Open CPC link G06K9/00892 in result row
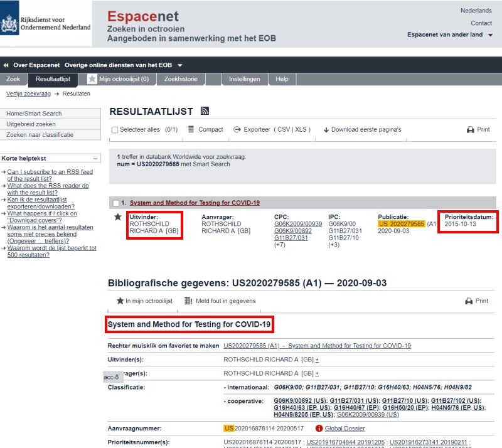The height and width of the screenshot is (448, 502). tap(292, 231)
